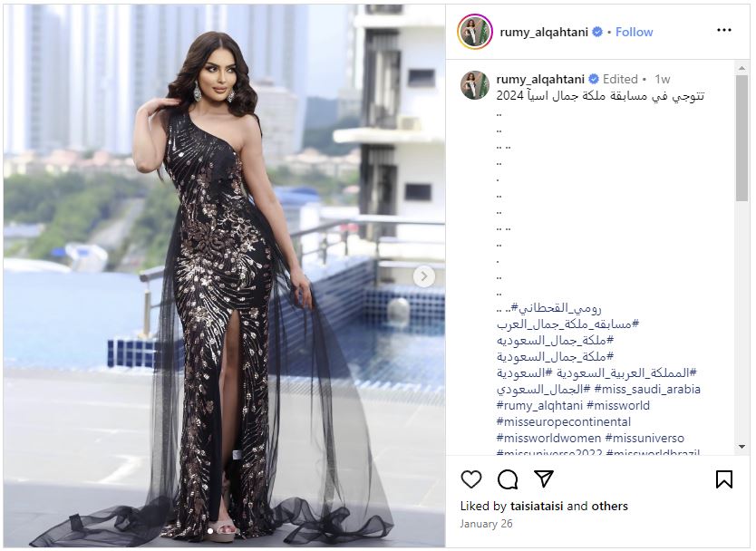Open the three-dots more options menu

click(723, 31)
